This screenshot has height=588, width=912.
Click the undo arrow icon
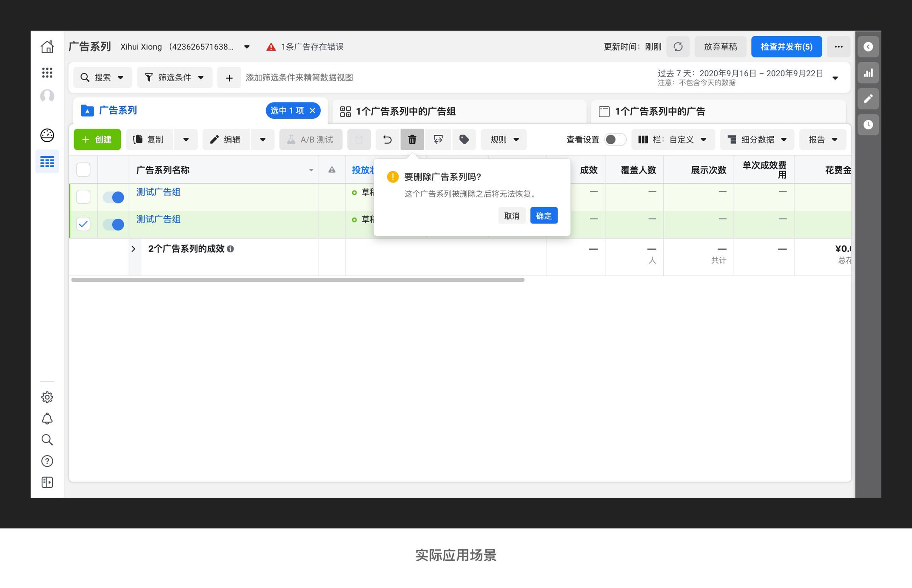coord(387,140)
